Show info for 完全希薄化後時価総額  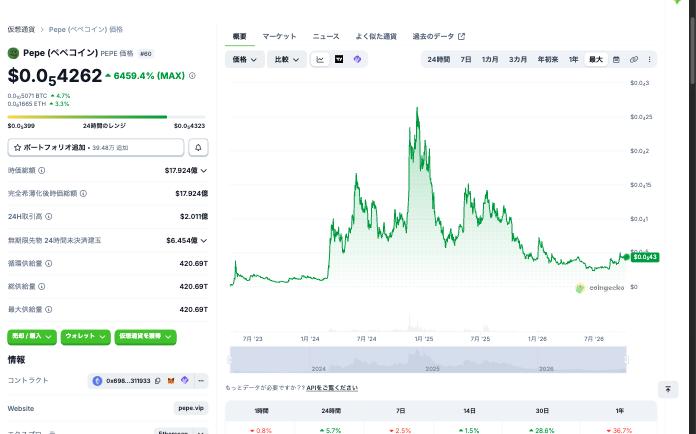coord(83,193)
